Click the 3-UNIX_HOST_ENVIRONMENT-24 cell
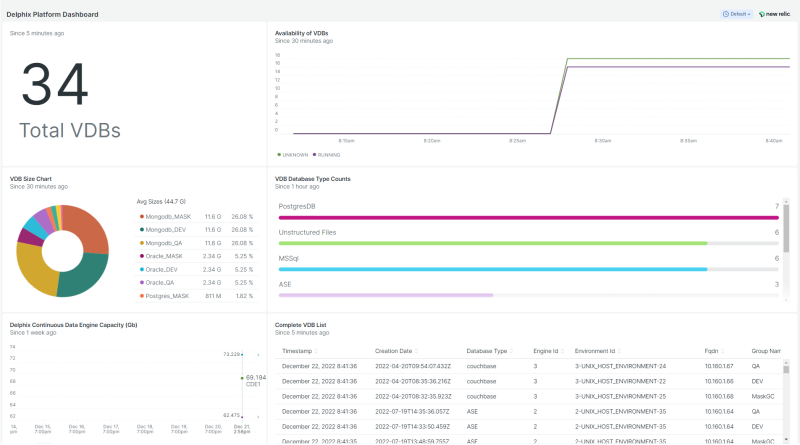Image resolution: width=800 pixels, height=445 pixels. click(620, 366)
